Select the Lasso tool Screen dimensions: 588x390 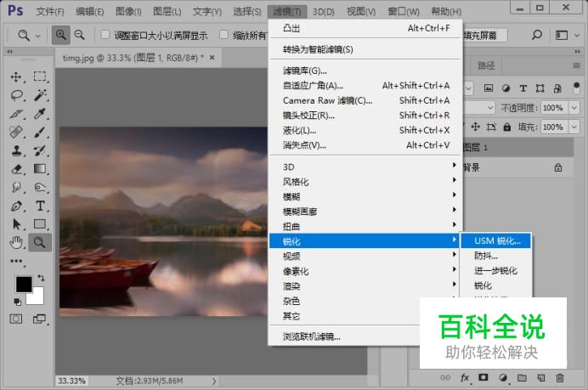coord(16,95)
